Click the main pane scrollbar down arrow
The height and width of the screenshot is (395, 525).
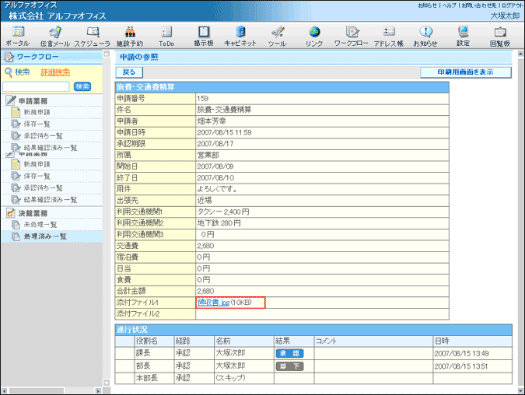[x=521, y=390]
